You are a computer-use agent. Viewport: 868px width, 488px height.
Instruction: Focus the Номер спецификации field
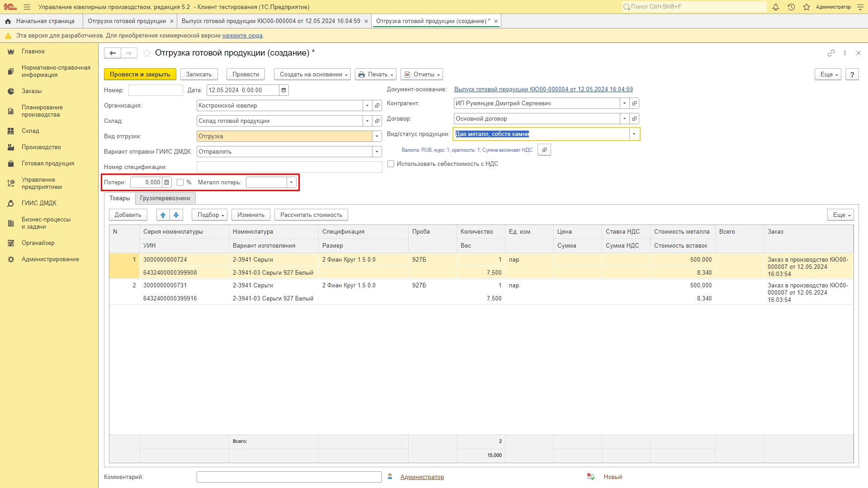289,167
